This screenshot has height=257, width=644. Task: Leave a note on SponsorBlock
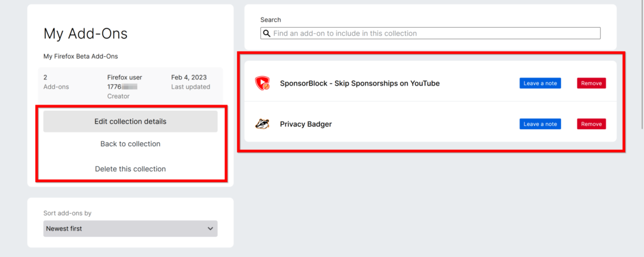coord(540,83)
